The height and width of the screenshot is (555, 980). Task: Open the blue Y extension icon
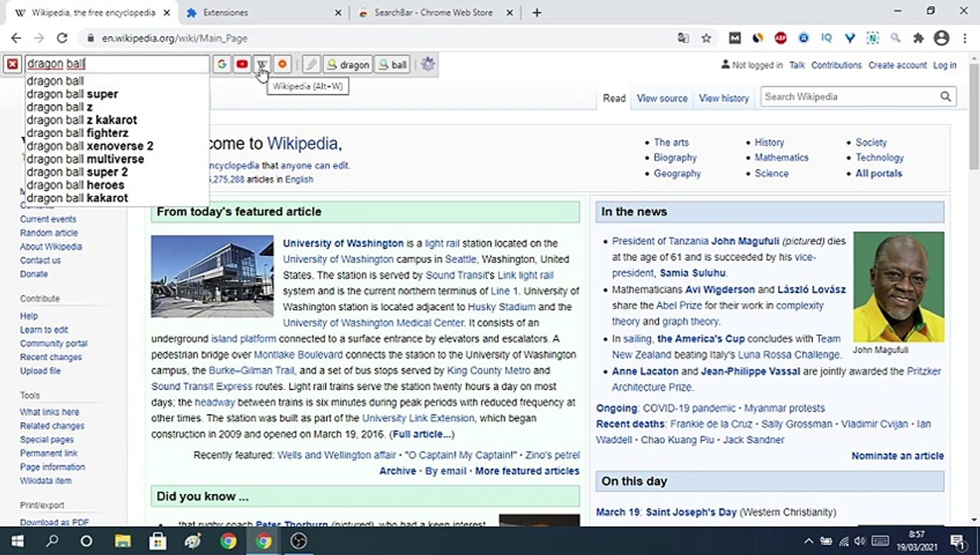tap(850, 38)
